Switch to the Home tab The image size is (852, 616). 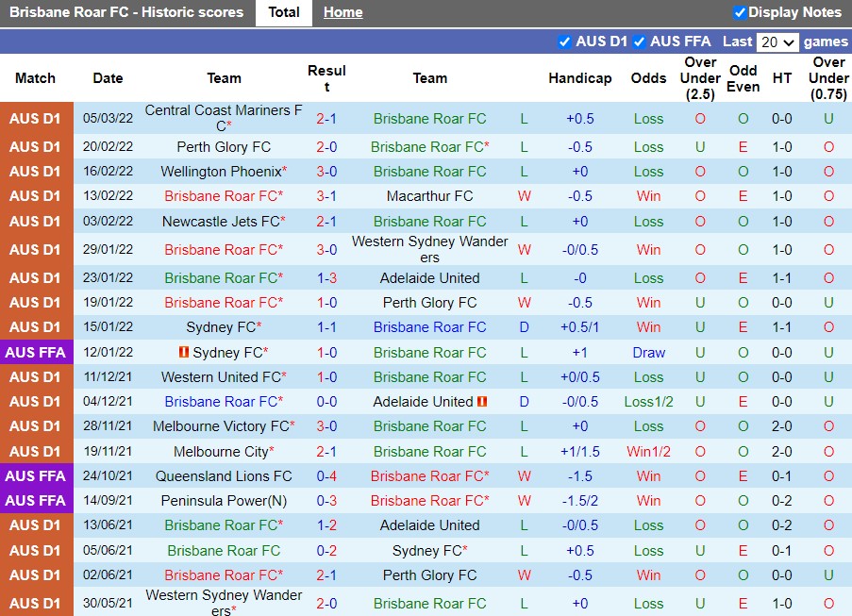(342, 12)
